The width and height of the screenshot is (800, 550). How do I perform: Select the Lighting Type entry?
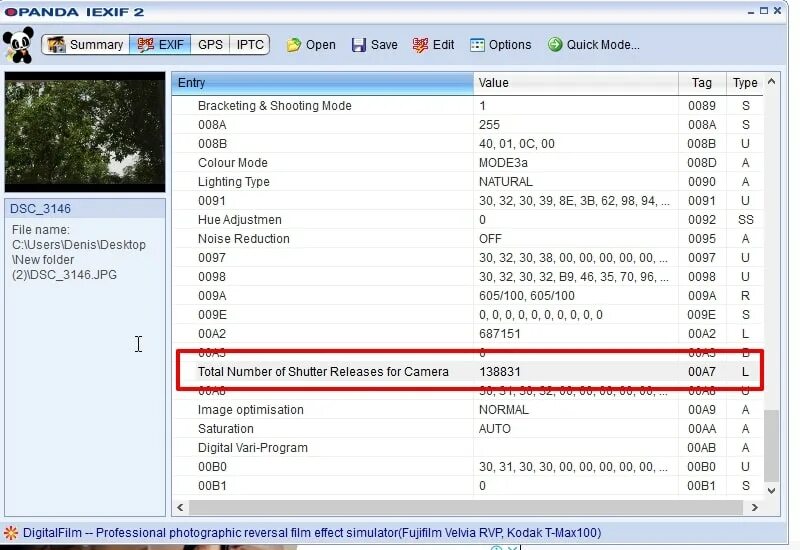234,182
